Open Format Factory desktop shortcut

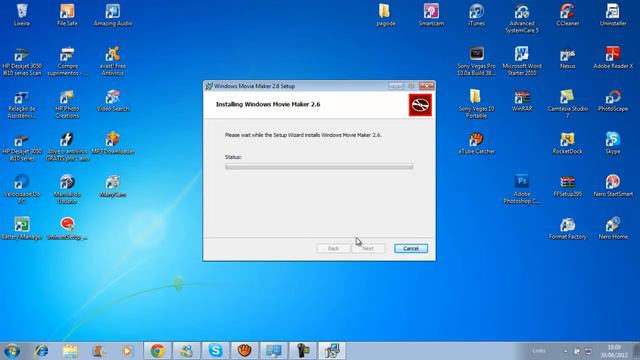click(x=567, y=229)
